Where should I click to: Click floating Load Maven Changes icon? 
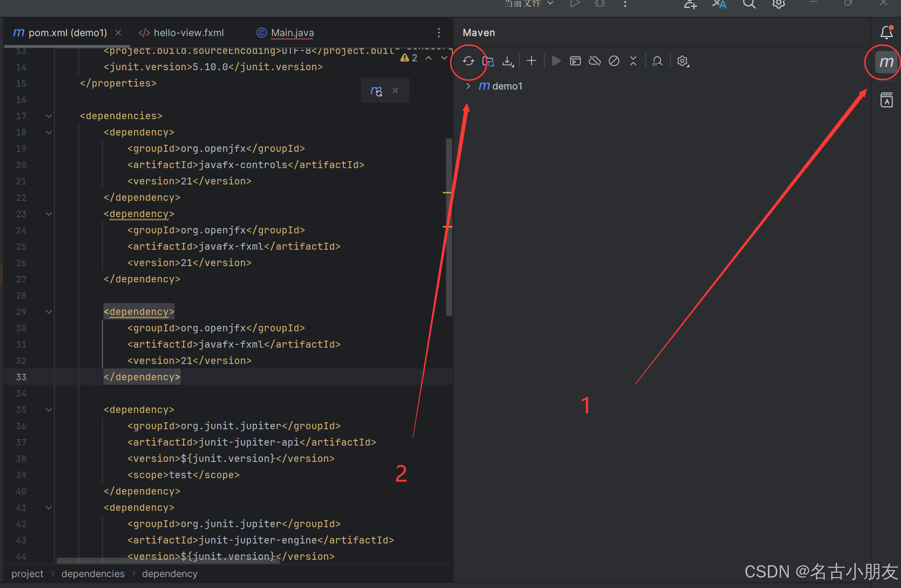(x=377, y=91)
